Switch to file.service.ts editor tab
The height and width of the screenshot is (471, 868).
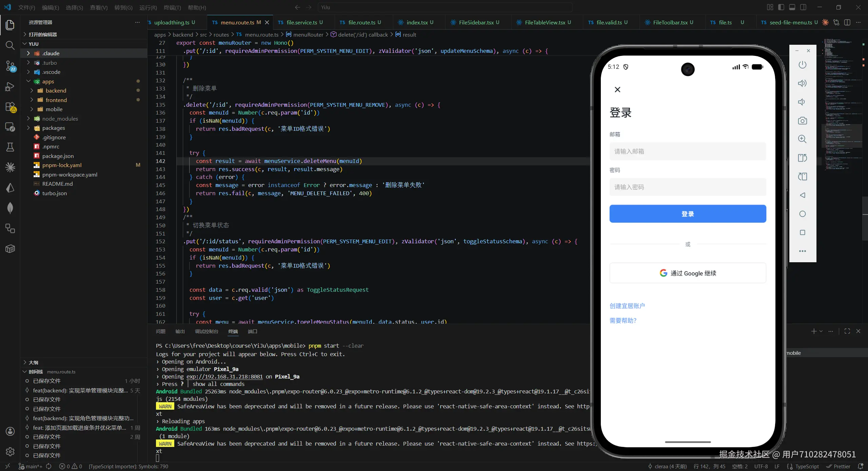(x=301, y=22)
